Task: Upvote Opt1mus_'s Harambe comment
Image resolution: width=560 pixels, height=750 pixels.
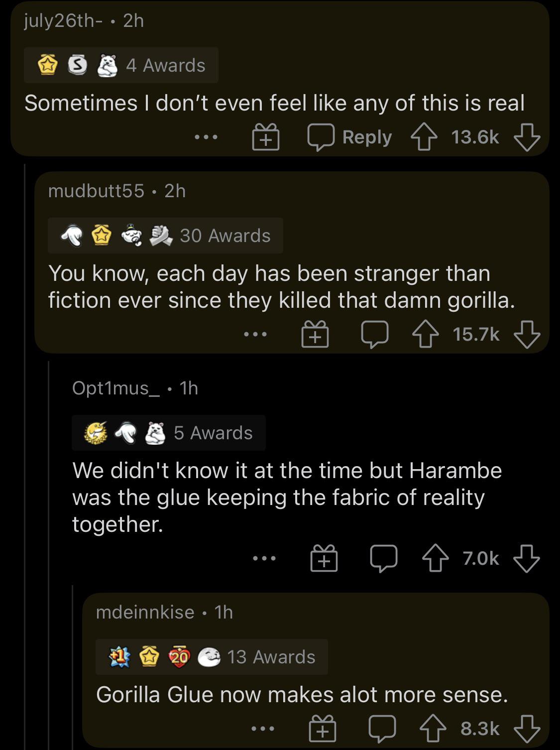Action: [436, 559]
